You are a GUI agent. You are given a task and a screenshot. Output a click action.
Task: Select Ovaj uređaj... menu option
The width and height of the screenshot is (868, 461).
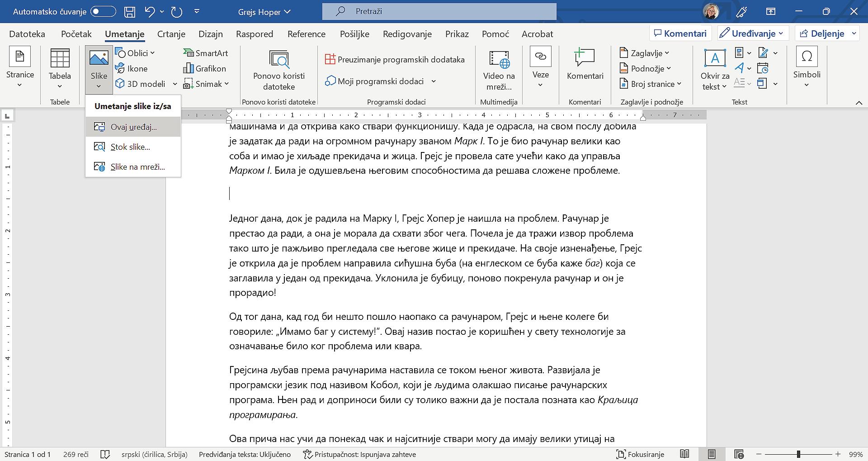coord(133,127)
